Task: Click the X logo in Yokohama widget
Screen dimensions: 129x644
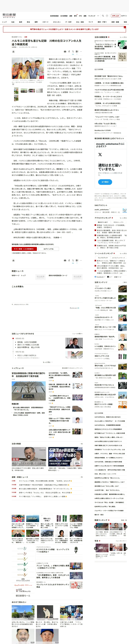Action: (x=100, y=154)
